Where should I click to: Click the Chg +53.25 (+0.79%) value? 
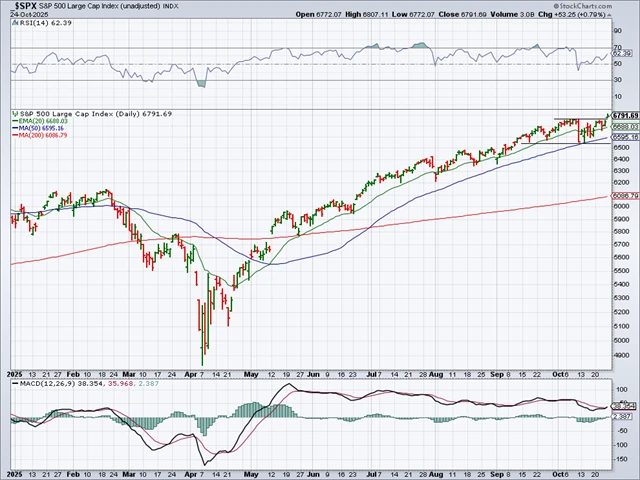(x=571, y=15)
